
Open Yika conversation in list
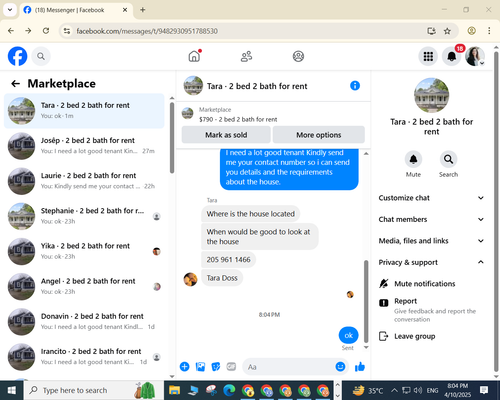[x=84, y=251]
